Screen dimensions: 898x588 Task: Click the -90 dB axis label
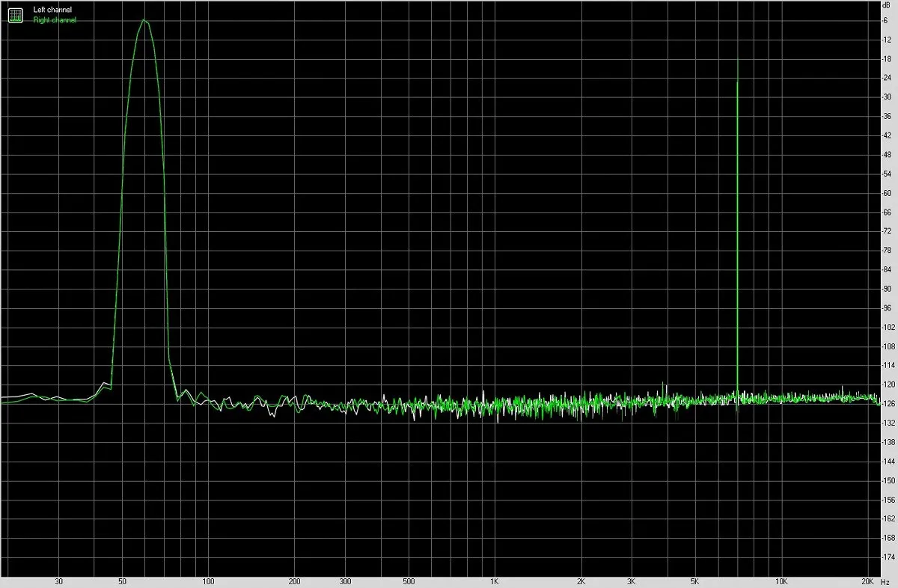pos(887,288)
